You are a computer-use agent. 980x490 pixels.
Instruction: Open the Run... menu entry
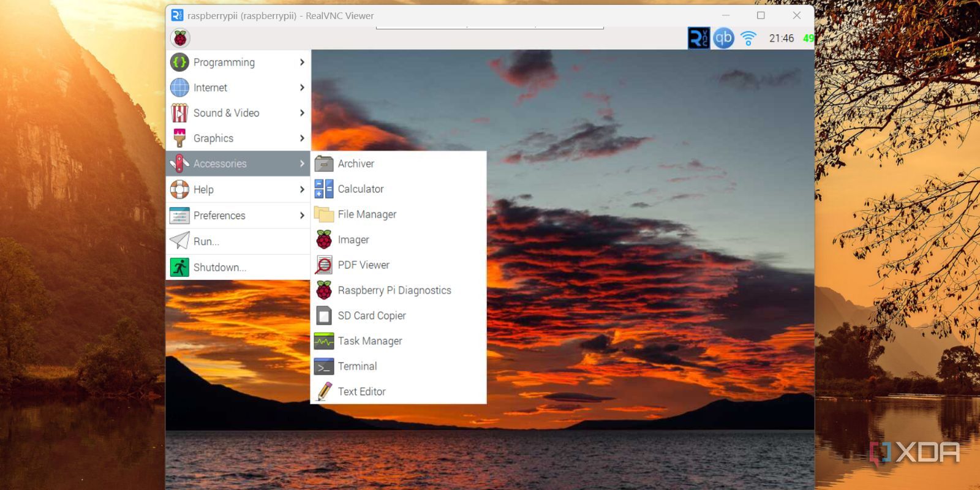coord(238,241)
